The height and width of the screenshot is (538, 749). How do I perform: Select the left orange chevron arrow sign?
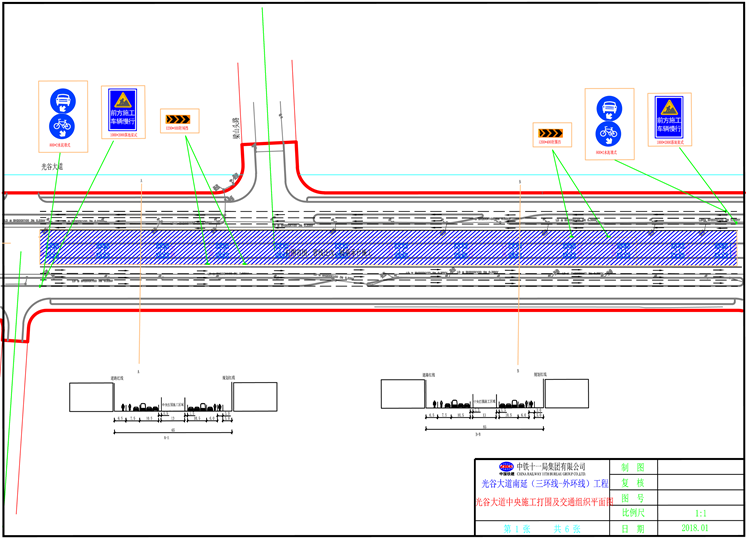pos(178,120)
